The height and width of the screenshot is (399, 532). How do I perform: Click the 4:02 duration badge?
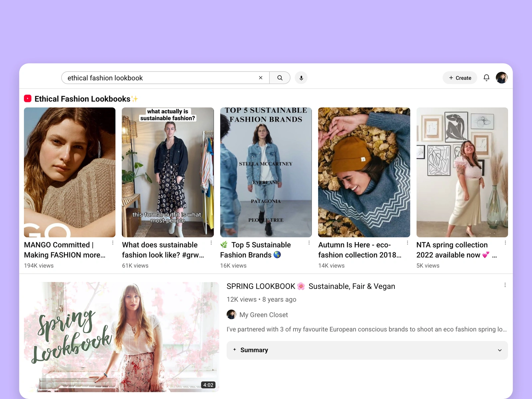[208, 385]
